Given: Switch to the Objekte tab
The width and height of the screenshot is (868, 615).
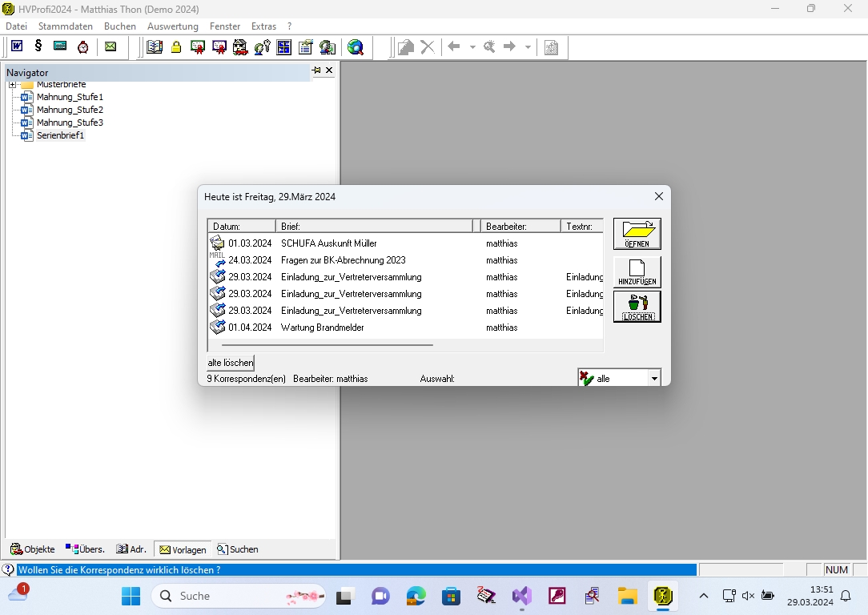Looking at the screenshot, I should (x=33, y=549).
